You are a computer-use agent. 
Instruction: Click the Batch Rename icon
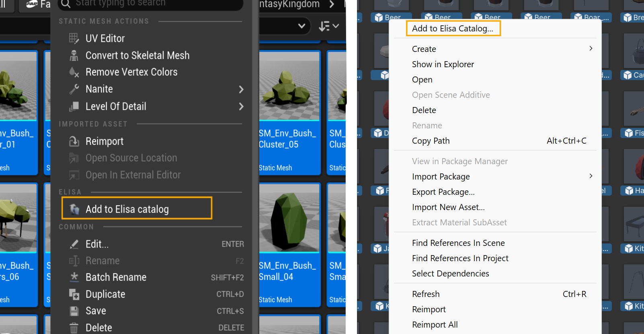point(74,277)
